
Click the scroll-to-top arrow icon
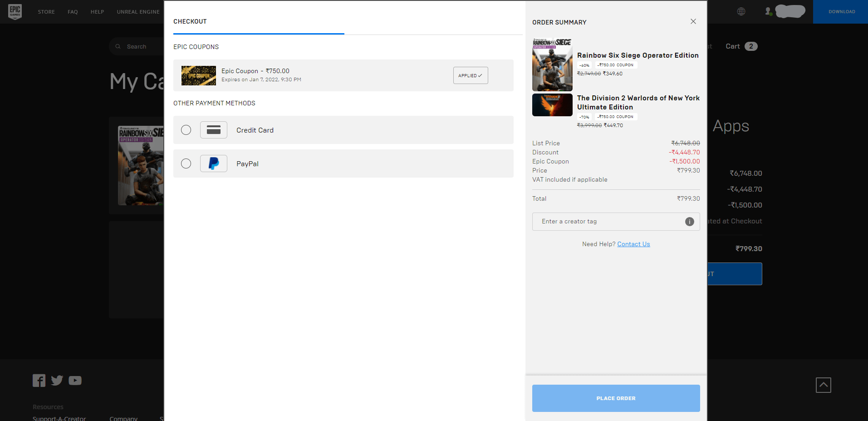coord(824,385)
